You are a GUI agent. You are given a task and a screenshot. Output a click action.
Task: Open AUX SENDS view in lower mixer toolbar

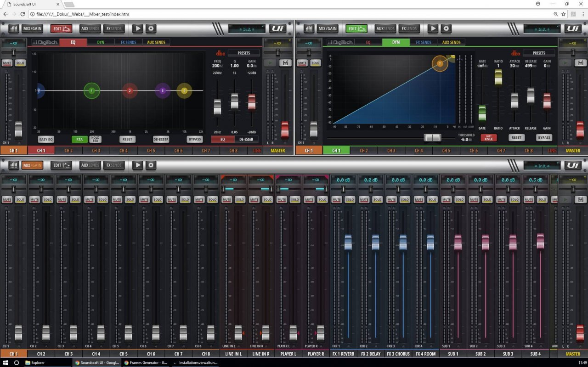90,165
